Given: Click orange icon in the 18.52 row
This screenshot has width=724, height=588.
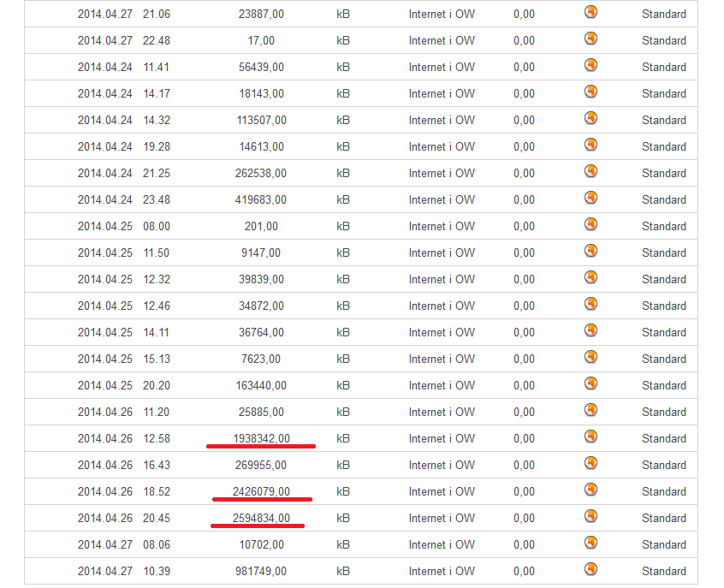Looking at the screenshot, I should [x=590, y=490].
